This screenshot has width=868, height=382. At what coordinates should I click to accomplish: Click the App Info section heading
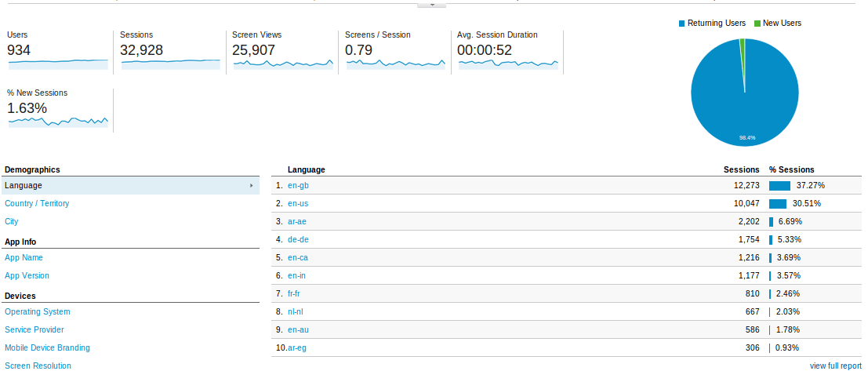coord(20,242)
